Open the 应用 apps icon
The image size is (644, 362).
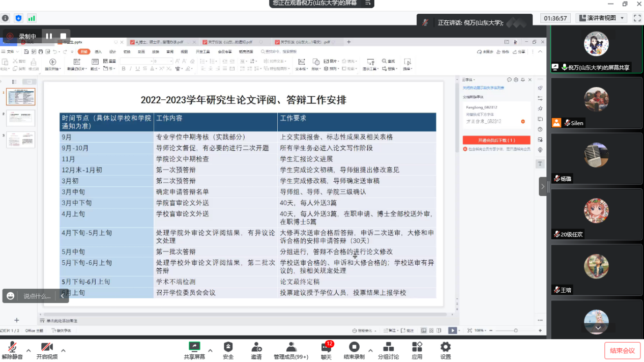click(x=417, y=347)
